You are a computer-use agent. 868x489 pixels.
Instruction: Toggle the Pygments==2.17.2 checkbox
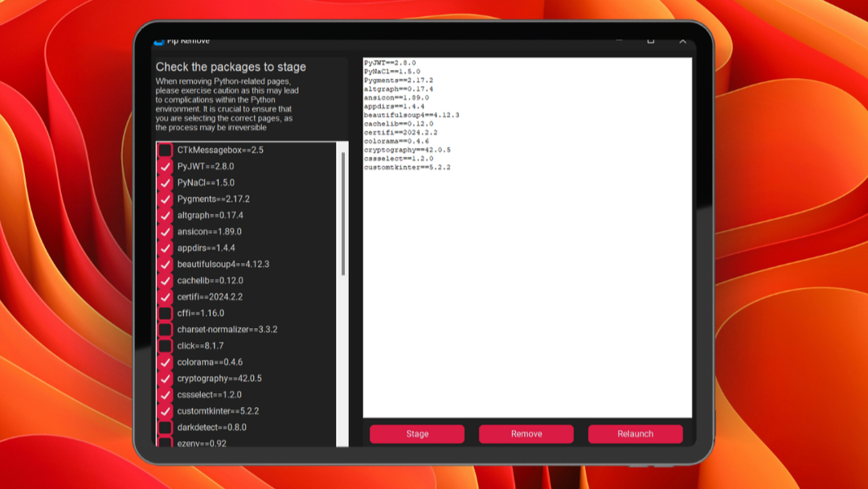point(165,199)
